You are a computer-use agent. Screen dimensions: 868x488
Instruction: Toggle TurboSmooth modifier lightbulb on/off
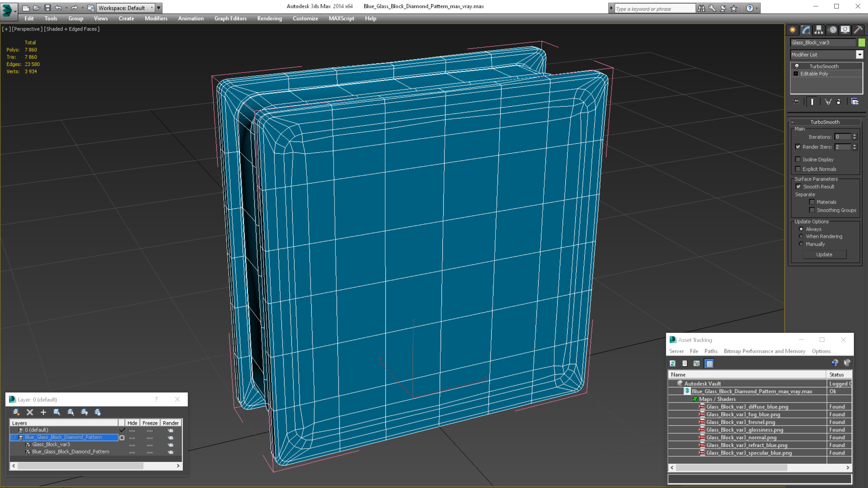pyautogui.click(x=797, y=66)
